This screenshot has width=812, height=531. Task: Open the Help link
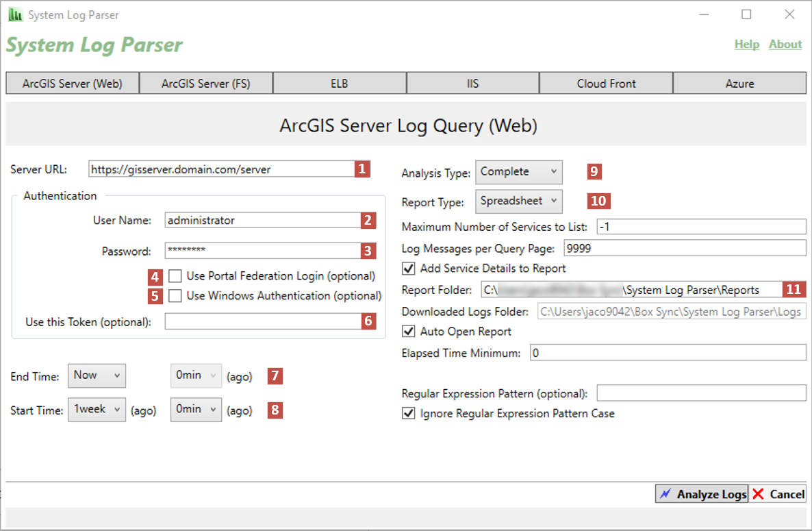click(x=747, y=45)
